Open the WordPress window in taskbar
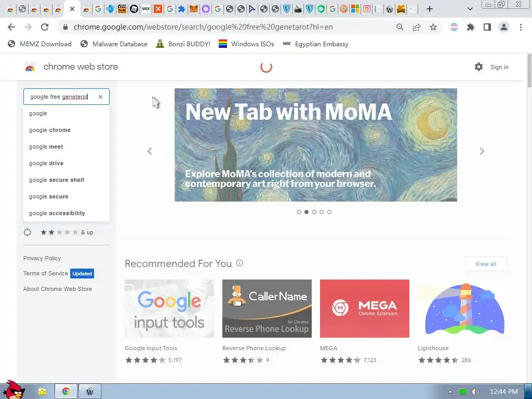The width and height of the screenshot is (532, 399). click(90, 392)
